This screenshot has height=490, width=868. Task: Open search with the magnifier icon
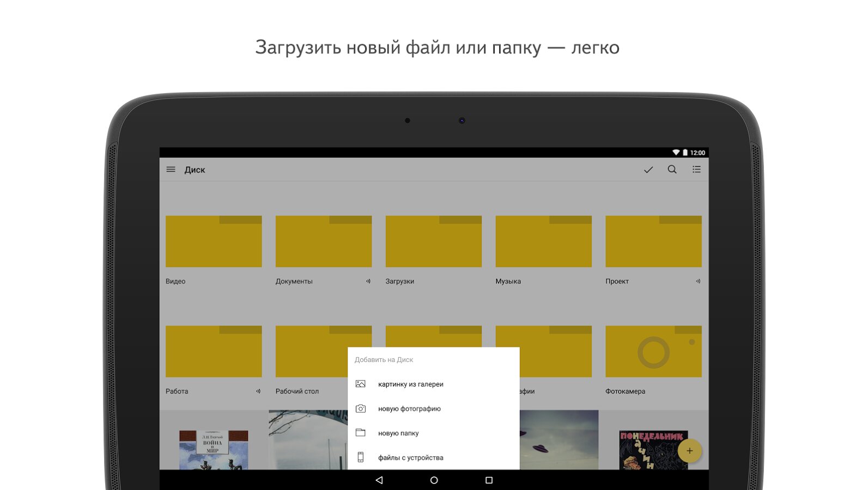[672, 170]
